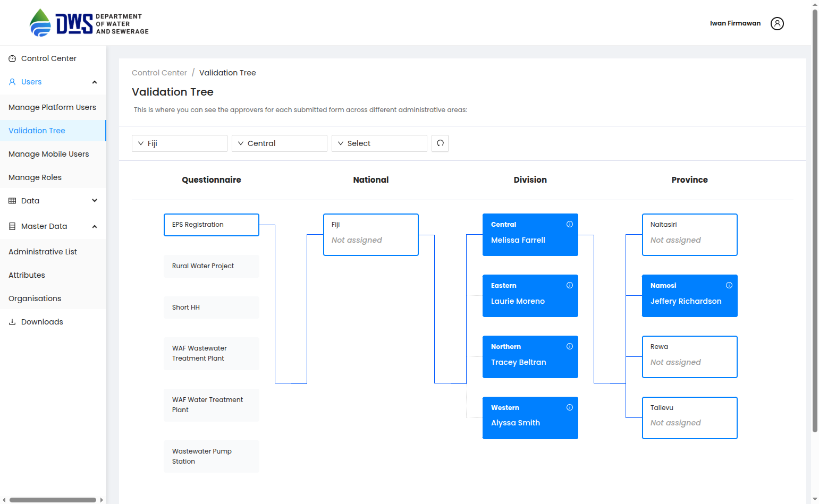Click the vertical page scrollbar
The height and width of the screenshot is (504, 819).
click(815, 220)
